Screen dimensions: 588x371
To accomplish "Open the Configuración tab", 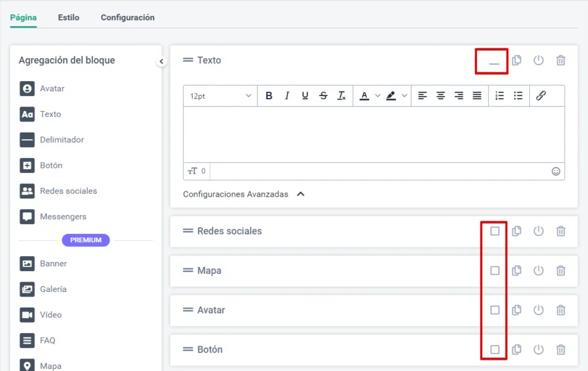I will coord(127,18).
